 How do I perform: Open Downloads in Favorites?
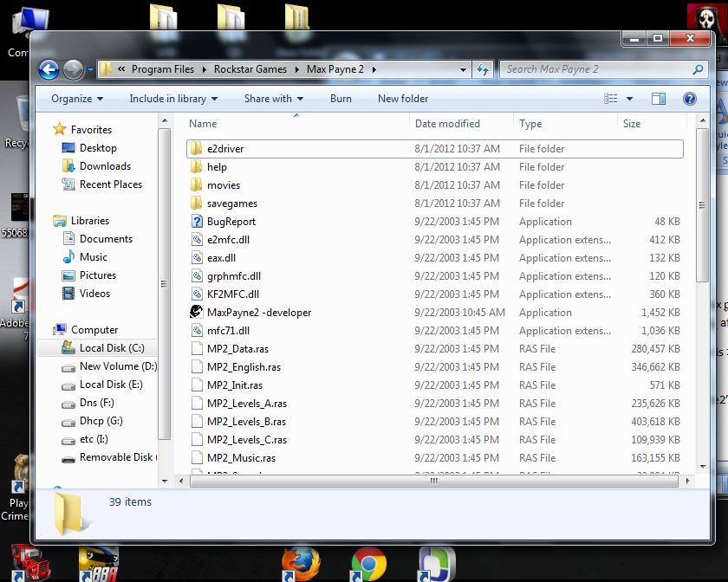coord(105,166)
